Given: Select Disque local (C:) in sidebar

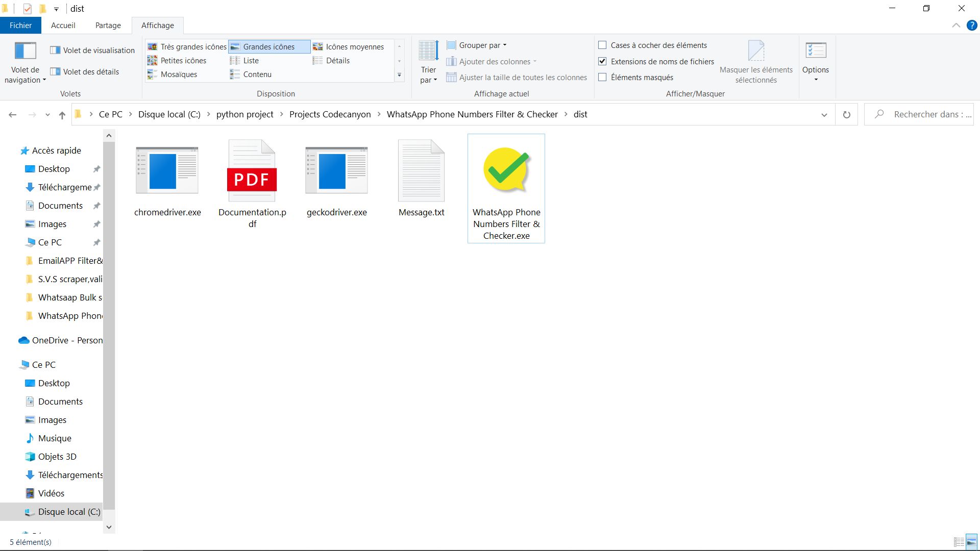Looking at the screenshot, I should coord(52,512).
